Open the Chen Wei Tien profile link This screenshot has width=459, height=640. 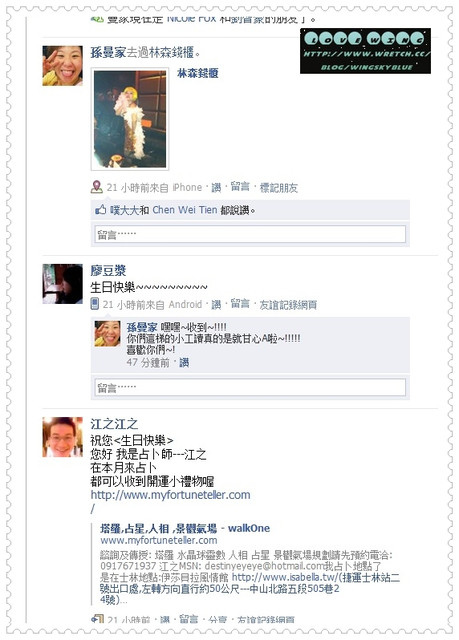click(x=184, y=210)
